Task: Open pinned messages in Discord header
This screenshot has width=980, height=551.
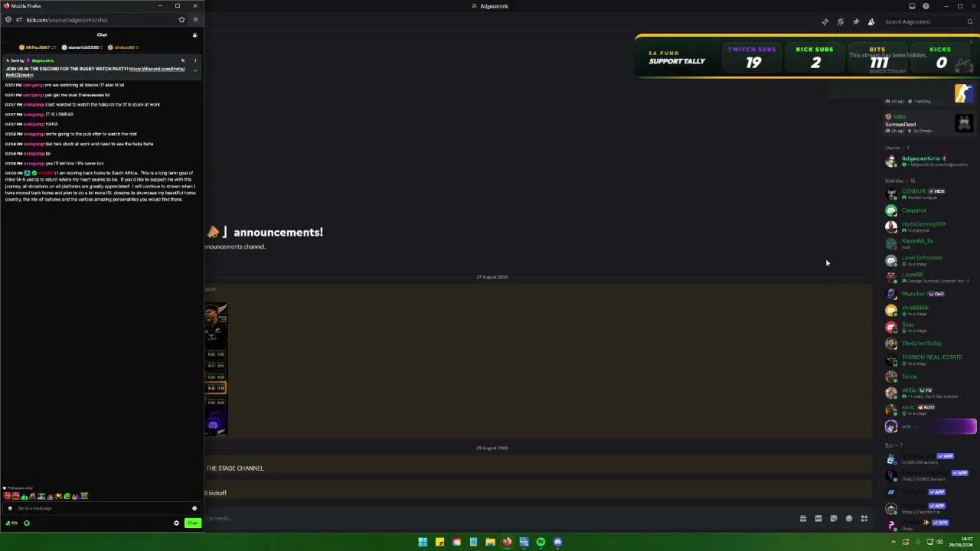Action: [x=855, y=21]
